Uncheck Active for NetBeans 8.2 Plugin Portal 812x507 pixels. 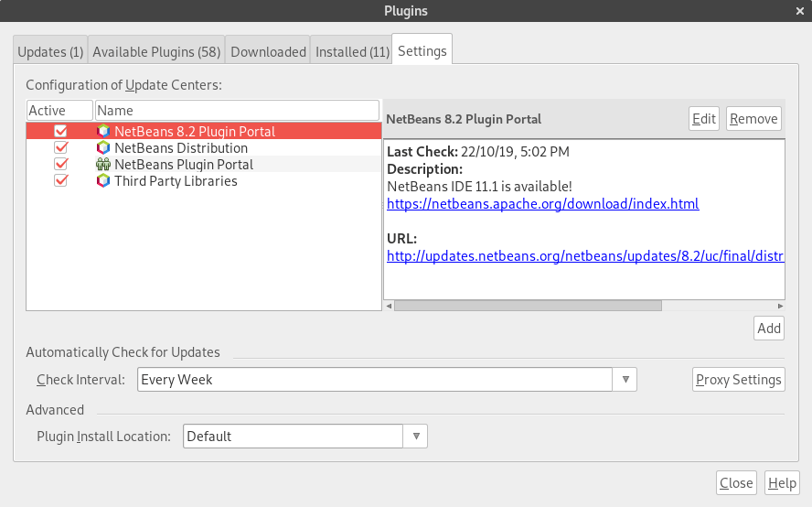point(61,131)
